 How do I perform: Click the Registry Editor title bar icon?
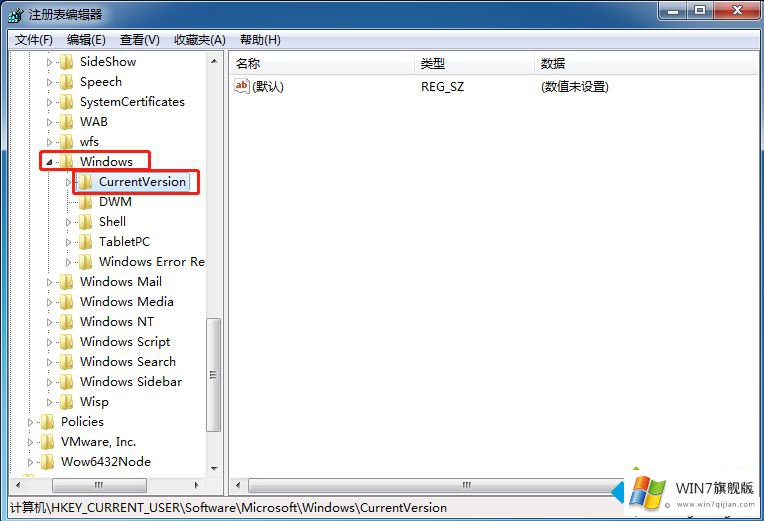(16, 15)
